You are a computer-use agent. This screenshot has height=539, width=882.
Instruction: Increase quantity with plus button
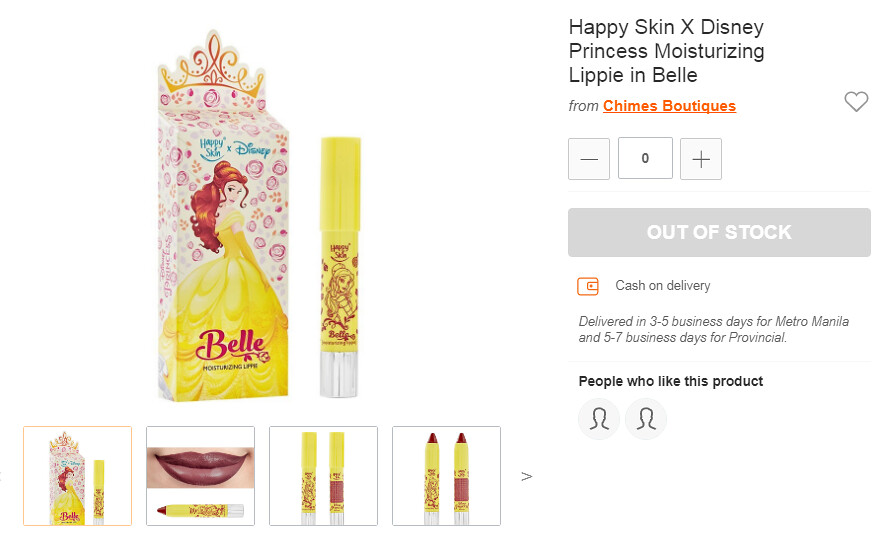pos(701,159)
